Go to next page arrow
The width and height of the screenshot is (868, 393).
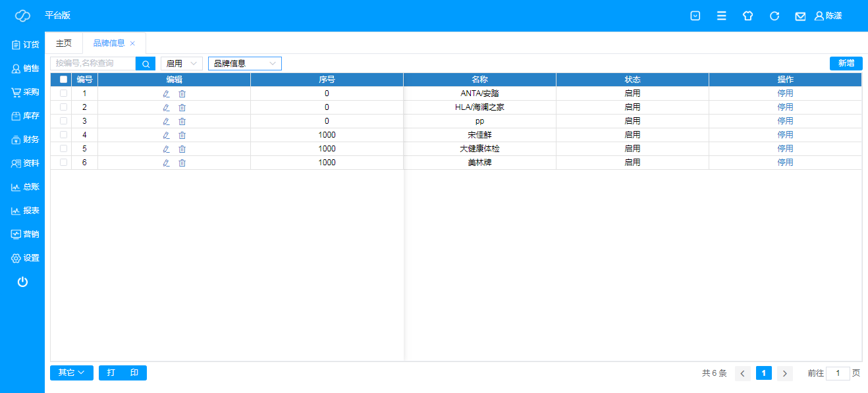785,373
